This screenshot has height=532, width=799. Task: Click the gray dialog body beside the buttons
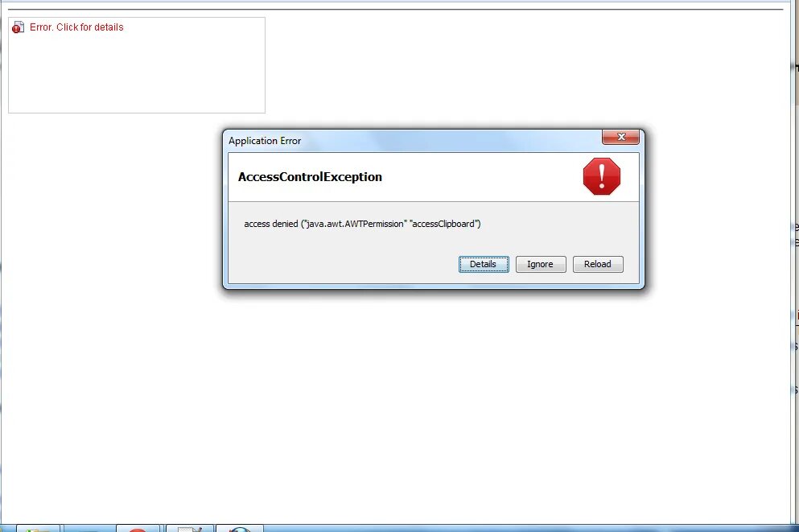click(x=341, y=265)
